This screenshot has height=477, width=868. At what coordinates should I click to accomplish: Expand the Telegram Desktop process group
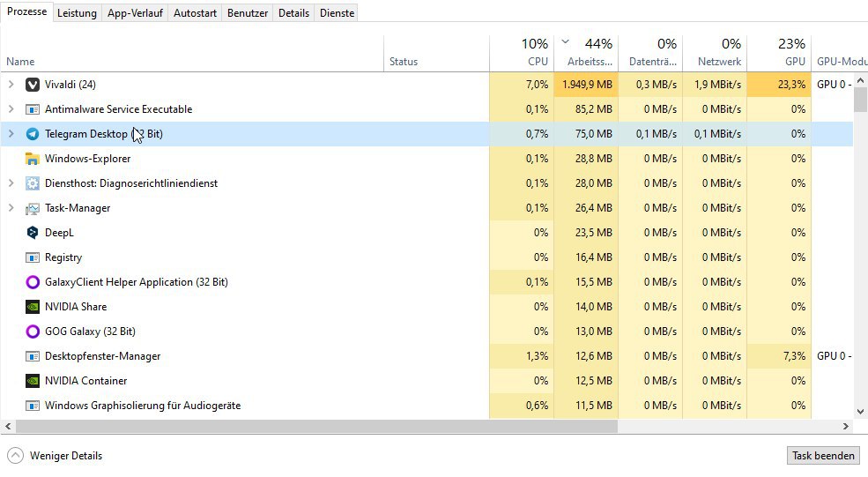pyautogui.click(x=11, y=133)
